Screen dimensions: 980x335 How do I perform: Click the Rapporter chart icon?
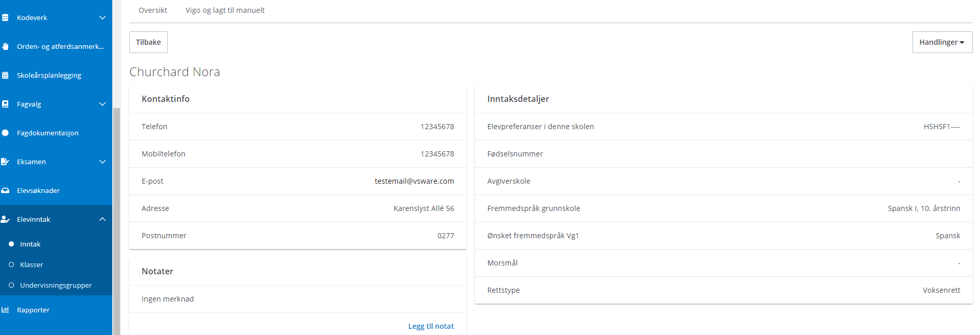[5, 310]
